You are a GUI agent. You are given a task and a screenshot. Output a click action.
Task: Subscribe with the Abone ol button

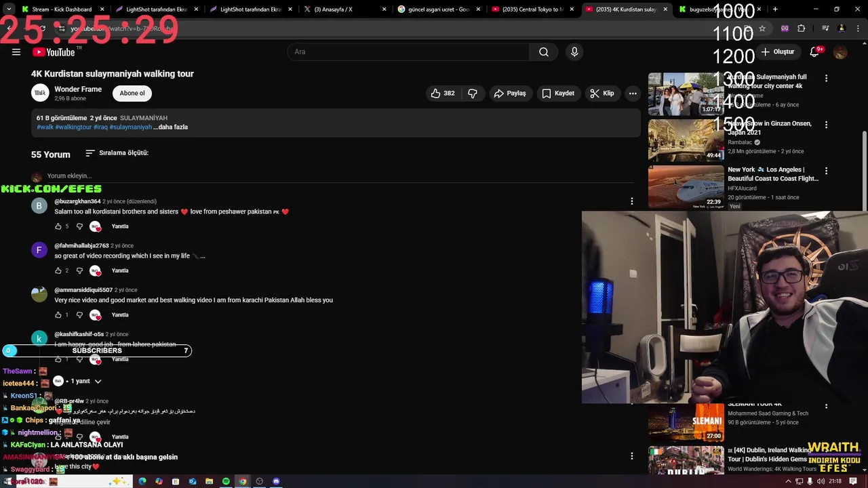point(132,94)
